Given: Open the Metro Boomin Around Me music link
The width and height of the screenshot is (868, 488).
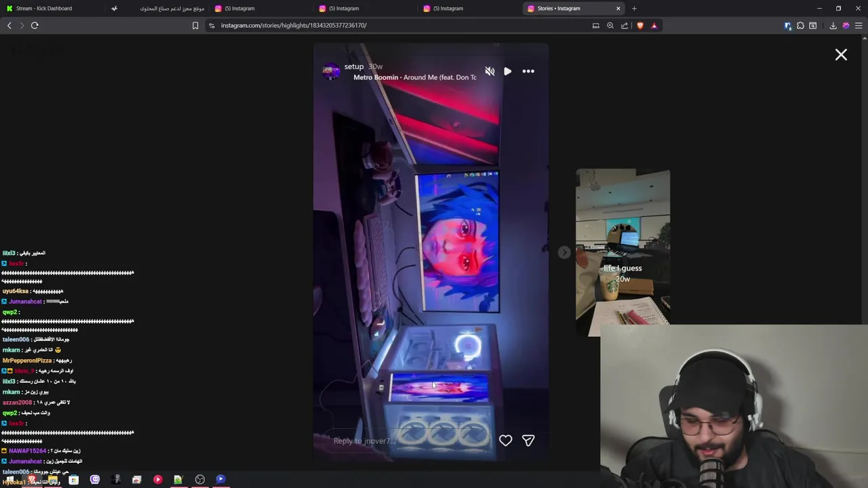Looking at the screenshot, I should 415,77.
